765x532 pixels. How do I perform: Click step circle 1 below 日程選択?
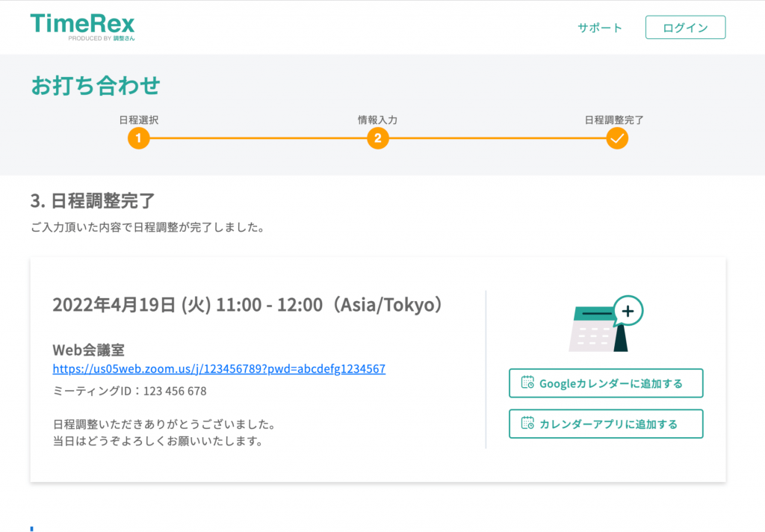[138, 138]
